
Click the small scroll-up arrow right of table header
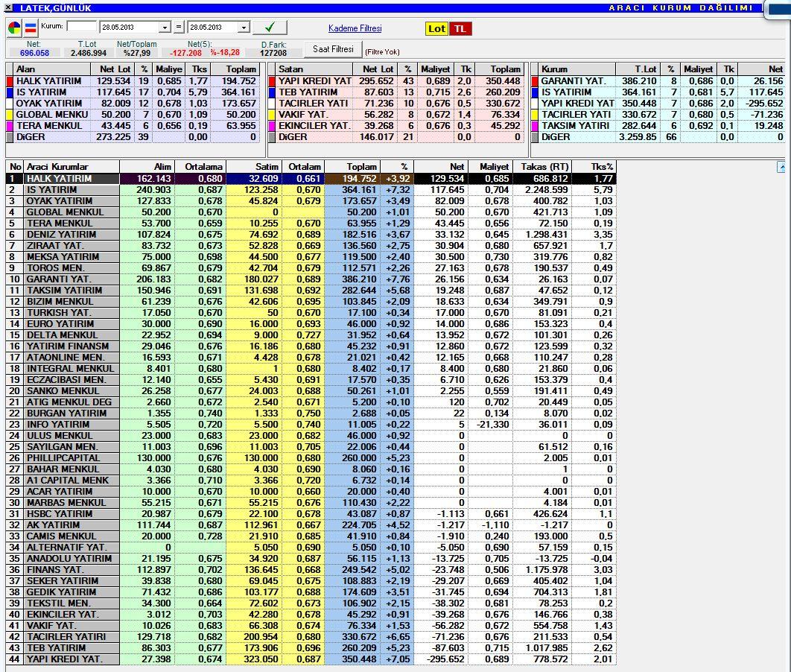pyautogui.click(x=781, y=167)
